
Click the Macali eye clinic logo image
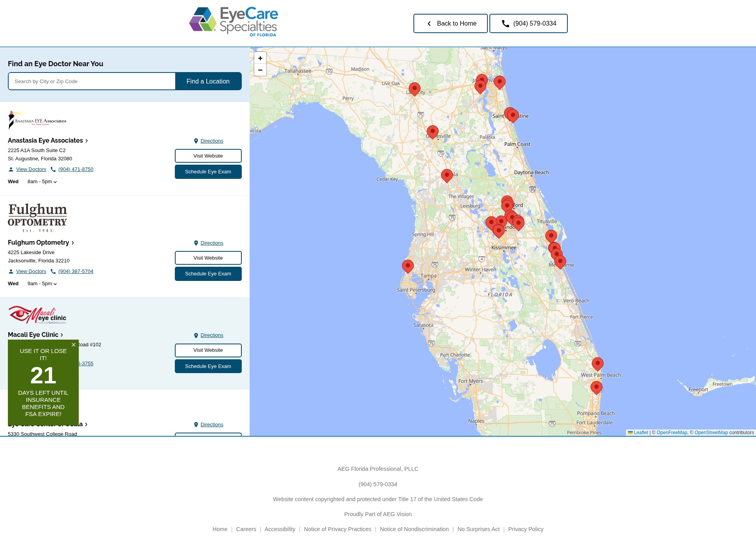(37, 315)
